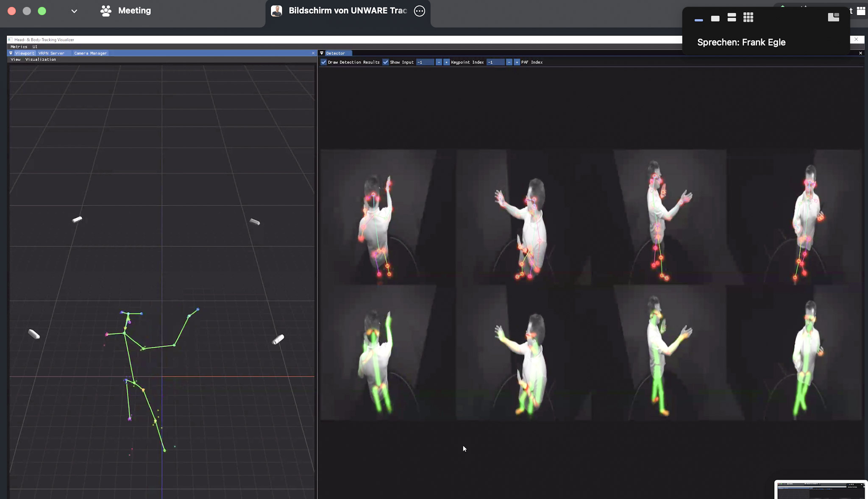
Task: Click the picture-in-picture layout icon
Action: 833,17
